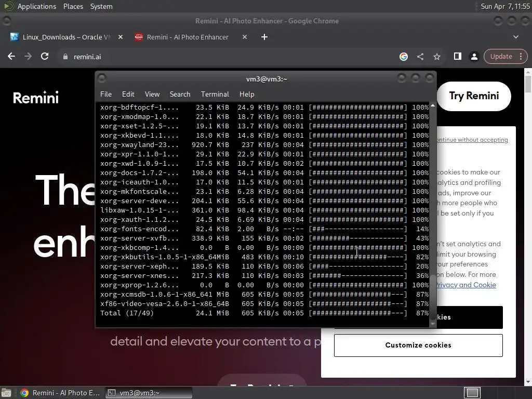
Task: Click the Chrome window menu icon in the title bar
Action: [x=6, y=21]
